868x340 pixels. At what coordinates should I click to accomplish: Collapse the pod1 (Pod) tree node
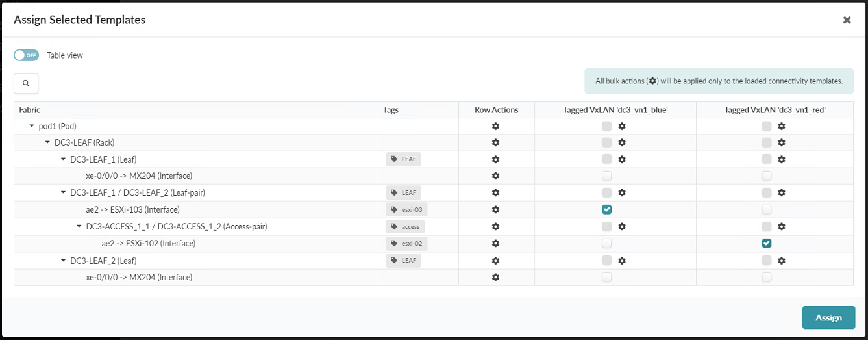click(32, 126)
